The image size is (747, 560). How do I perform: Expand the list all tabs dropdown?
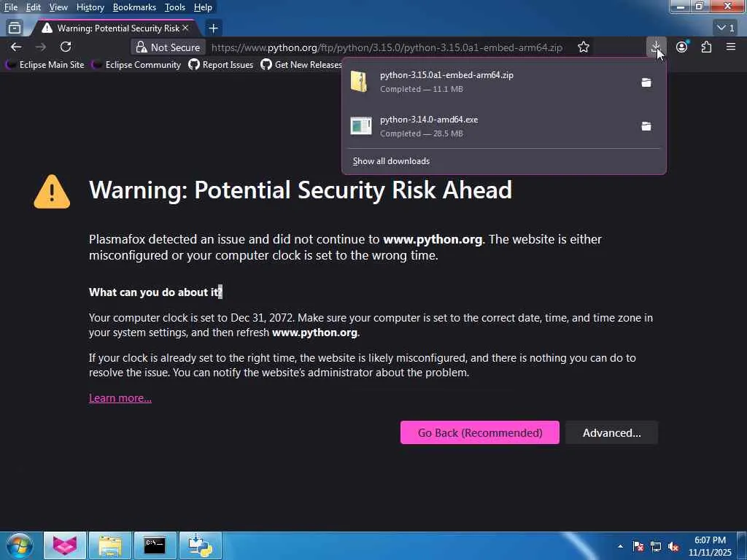tap(726, 28)
